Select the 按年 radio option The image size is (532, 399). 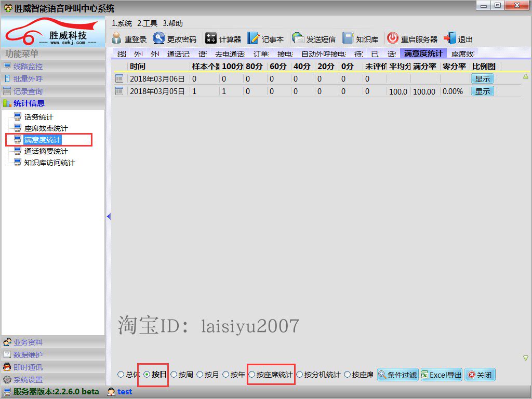[233, 375]
